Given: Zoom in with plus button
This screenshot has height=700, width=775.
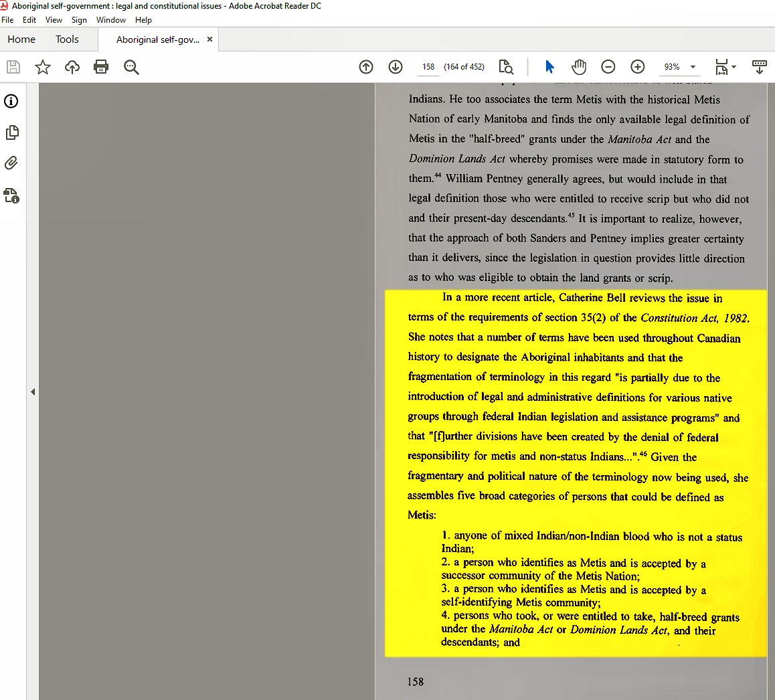Looking at the screenshot, I should (x=638, y=67).
